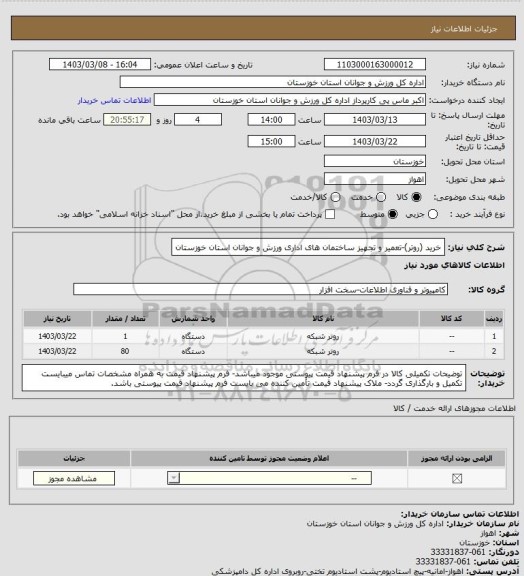524x576 pixels.
Task: Click the تاریخ نیاز column header
Action: click(x=57, y=319)
